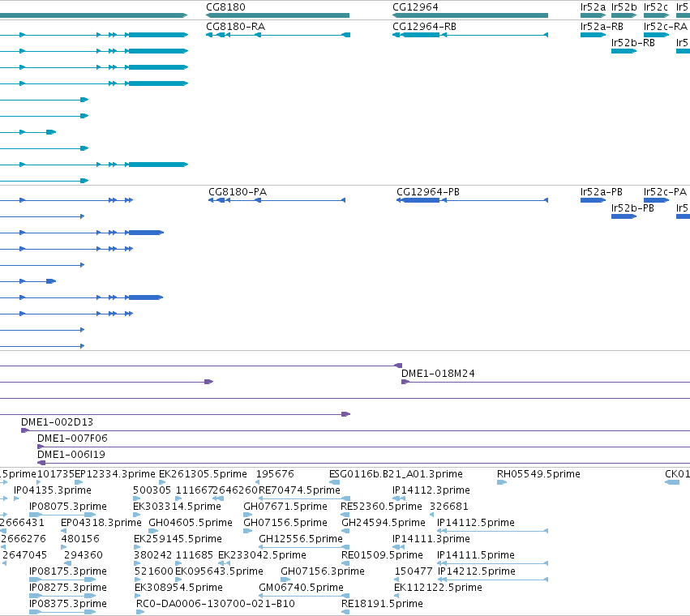
Task: Click the Ir52a-RB transcript label
Action: (602, 27)
